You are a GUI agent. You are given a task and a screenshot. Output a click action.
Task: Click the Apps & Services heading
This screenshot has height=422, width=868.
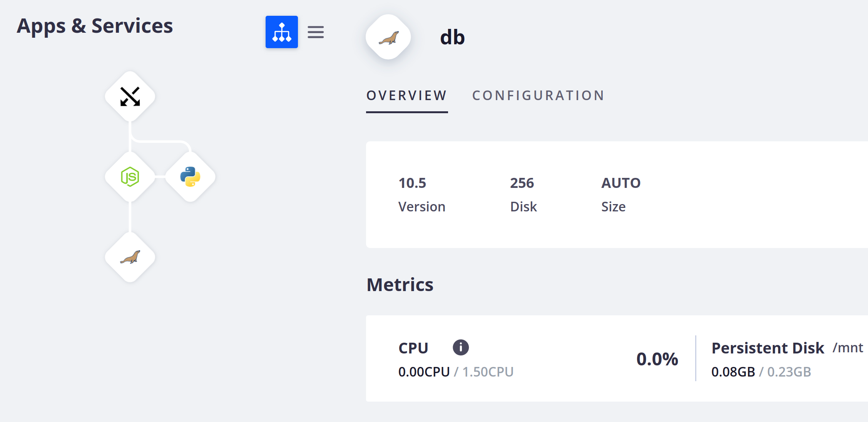(95, 25)
